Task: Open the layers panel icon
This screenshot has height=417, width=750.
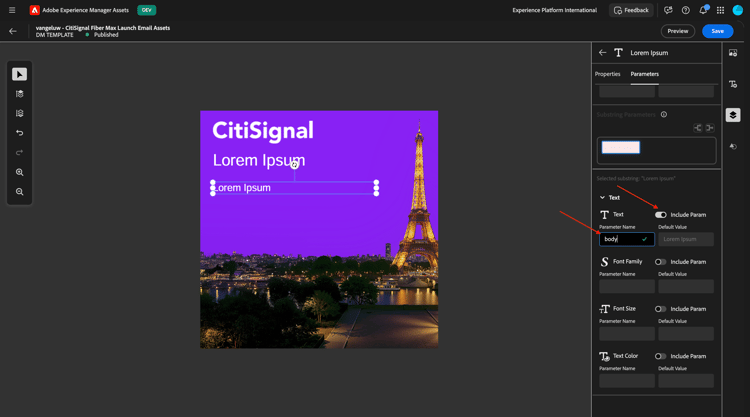Action: 733,115
